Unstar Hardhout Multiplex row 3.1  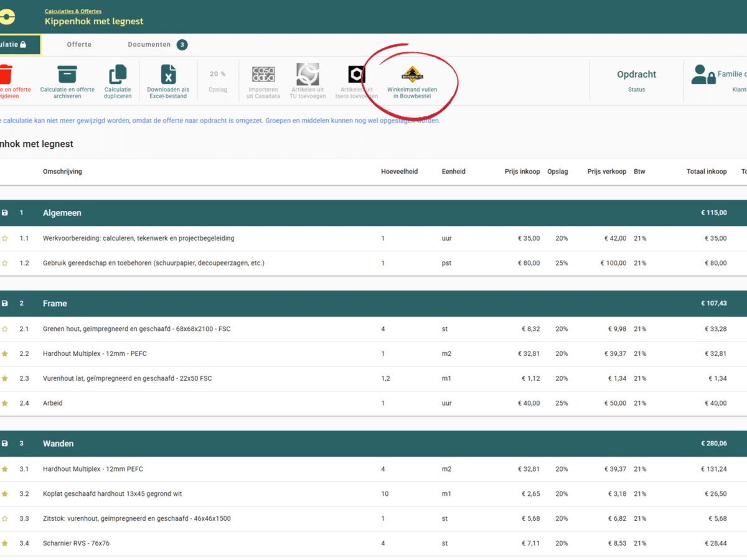pos(5,469)
